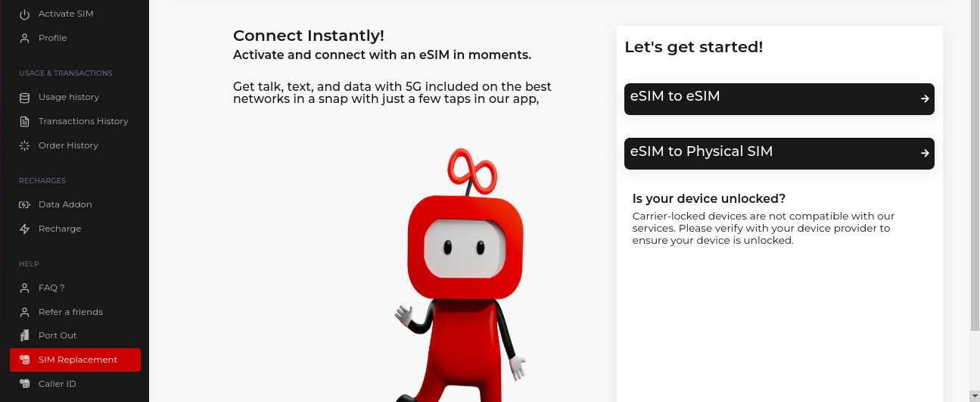The height and width of the screenshot is (402, 980).
Task: Choose the eSIM to Physical SIM option
Action: click(779, 154)
